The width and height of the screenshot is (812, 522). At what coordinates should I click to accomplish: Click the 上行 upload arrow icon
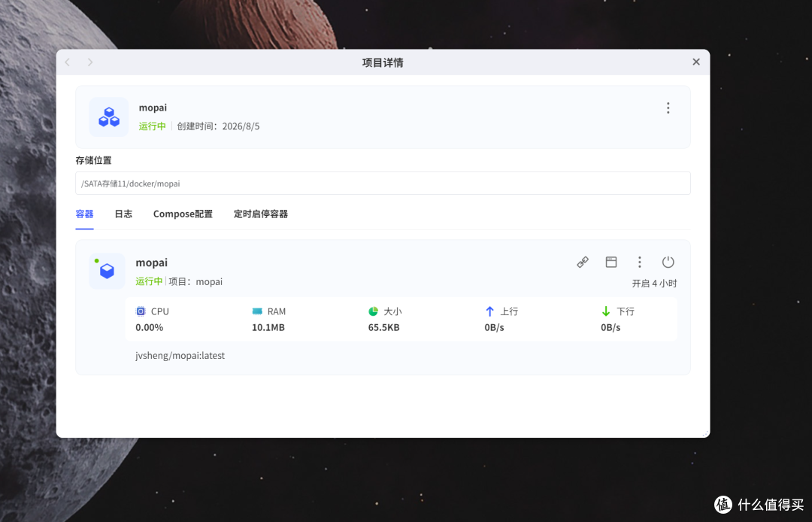click(489, 311)
